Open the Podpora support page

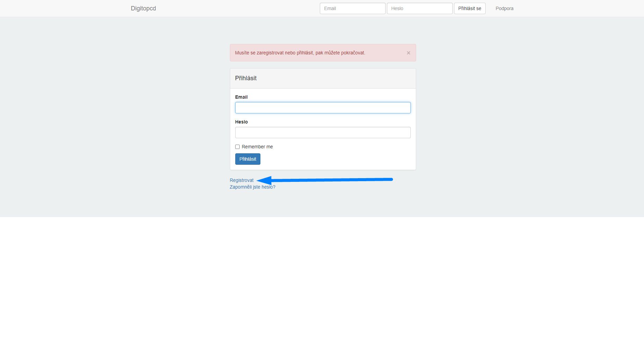point(504,8)
